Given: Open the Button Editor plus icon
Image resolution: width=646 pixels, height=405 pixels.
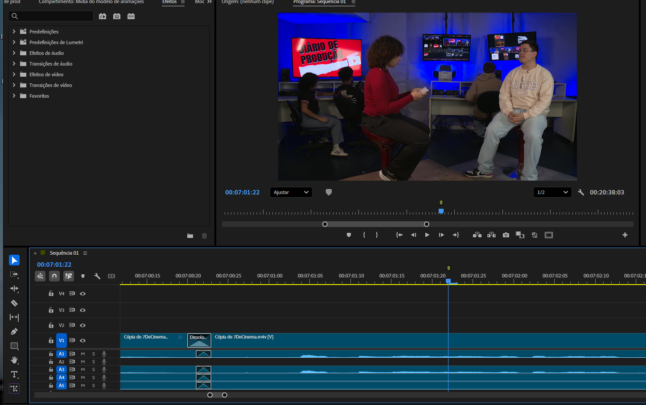Looking at the screenshot, I should click(x=625, y=235).
